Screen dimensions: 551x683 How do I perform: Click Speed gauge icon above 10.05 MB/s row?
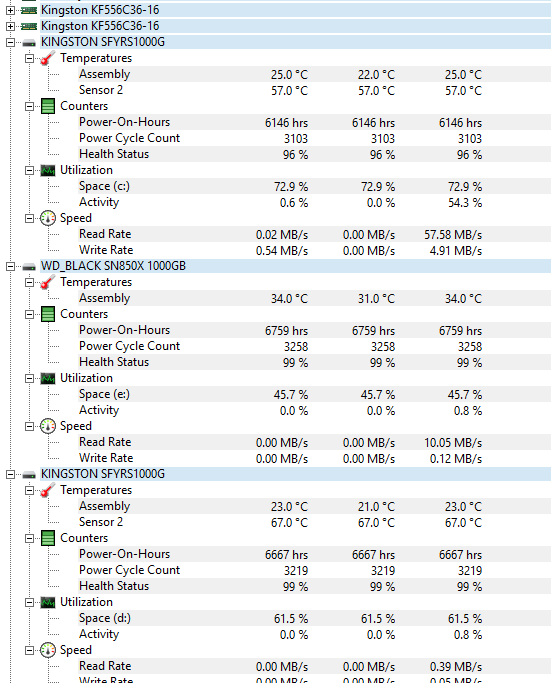pyautogui.click(x=48, y=426)
